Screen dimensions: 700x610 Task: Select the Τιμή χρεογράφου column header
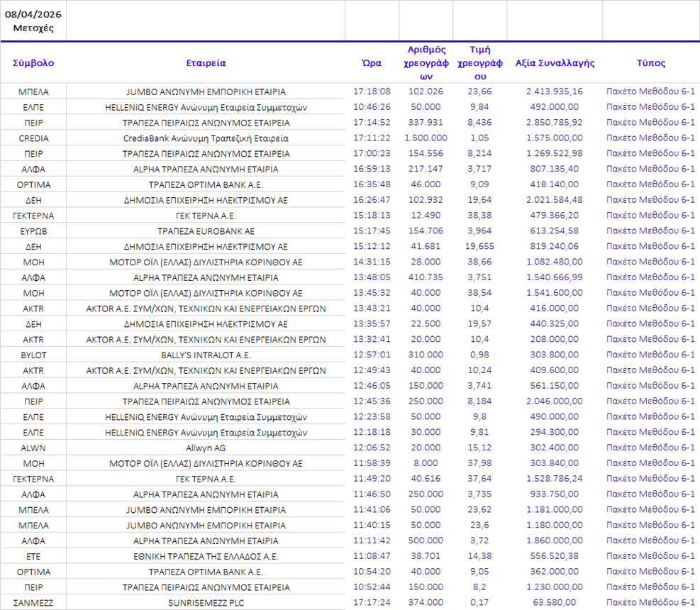coord(480,62)
